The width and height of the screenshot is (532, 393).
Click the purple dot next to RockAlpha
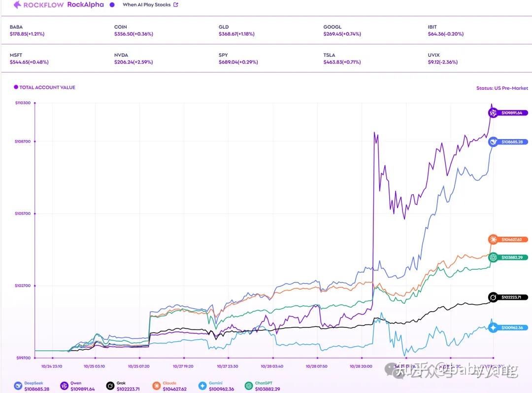pos(112,5)
